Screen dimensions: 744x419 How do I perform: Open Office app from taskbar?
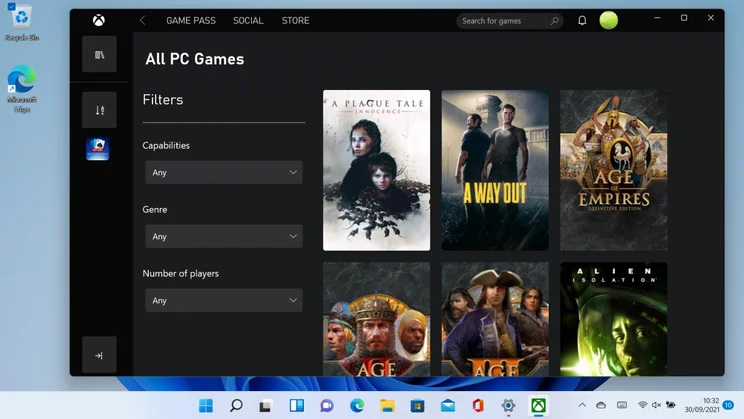(x=478, y=405)
